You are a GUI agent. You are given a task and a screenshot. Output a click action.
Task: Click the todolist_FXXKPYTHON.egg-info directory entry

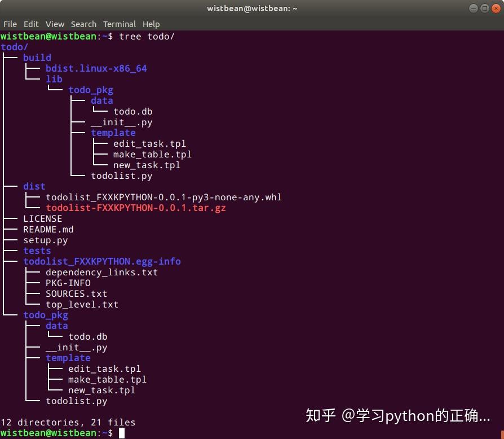pos(102,261)
